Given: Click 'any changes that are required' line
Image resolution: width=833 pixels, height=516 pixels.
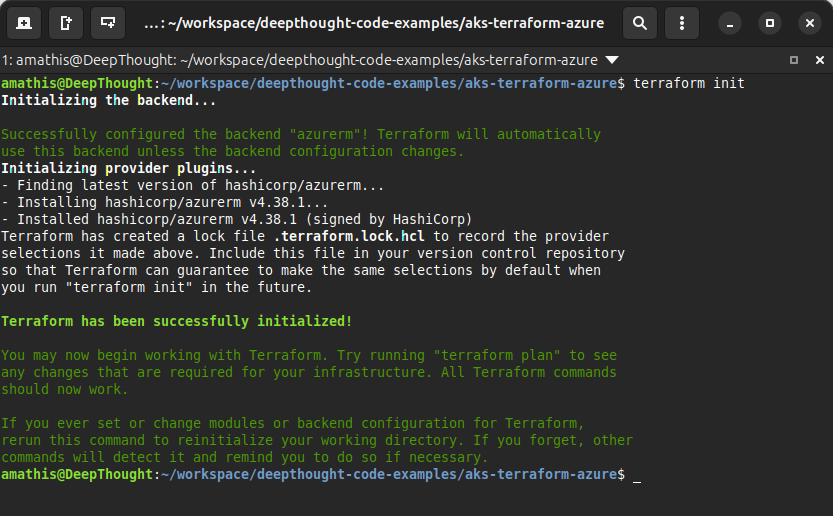Looking at the screenshot, I should [309, 373].
